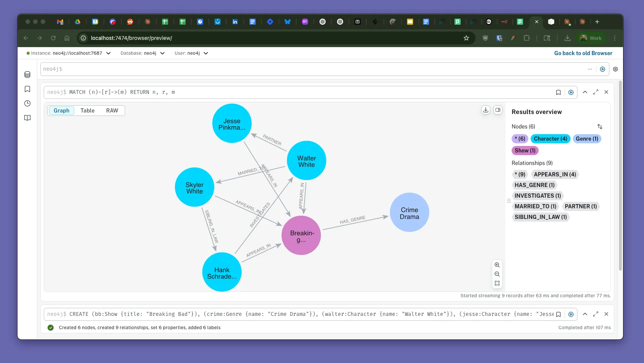Toggle the Character (4) node label filter

click(550, 139)
